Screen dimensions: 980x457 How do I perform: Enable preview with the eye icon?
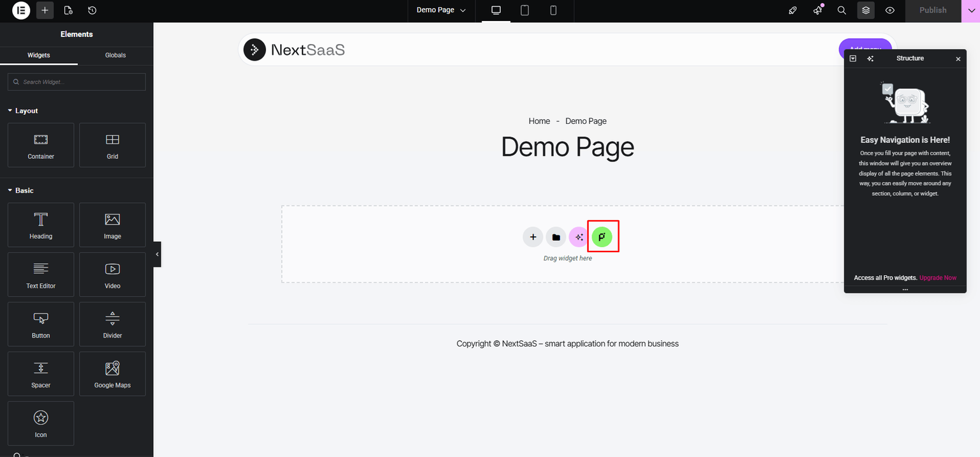click(890, 10)
